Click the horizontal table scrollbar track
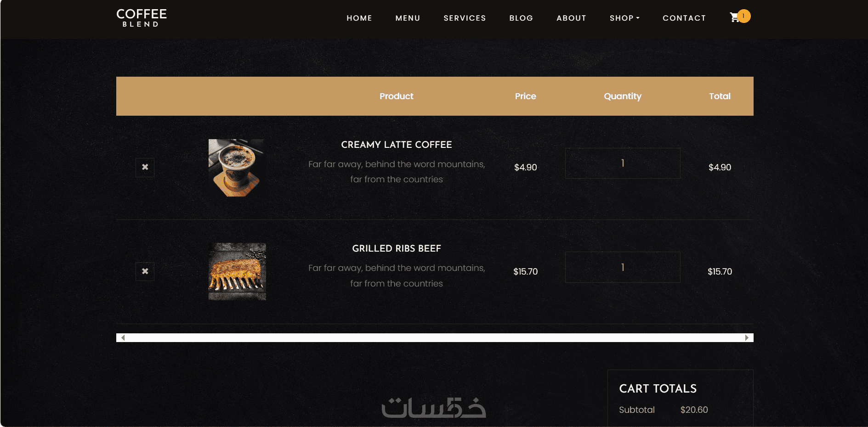868x427 pixels. coord(435,338)
